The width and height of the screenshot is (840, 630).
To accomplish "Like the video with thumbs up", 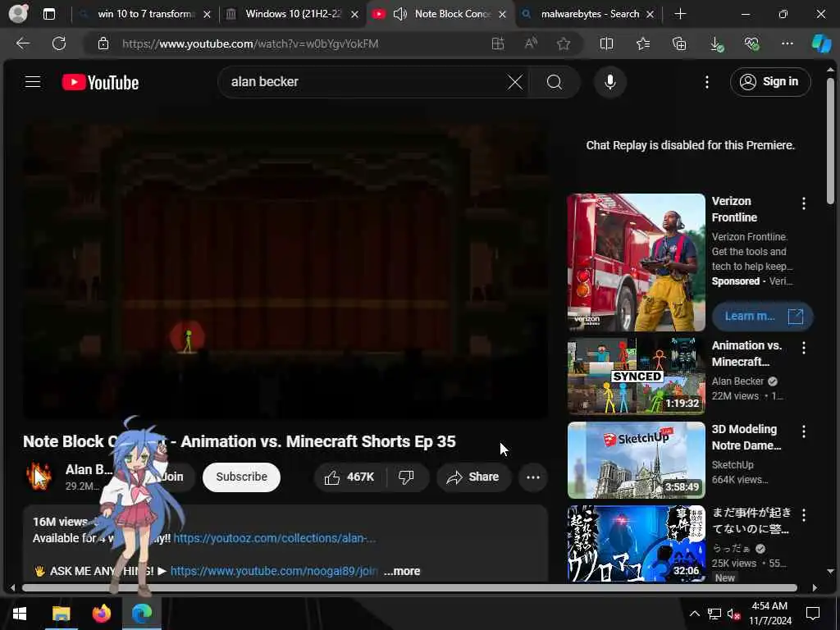I will (x=349, y=477).
